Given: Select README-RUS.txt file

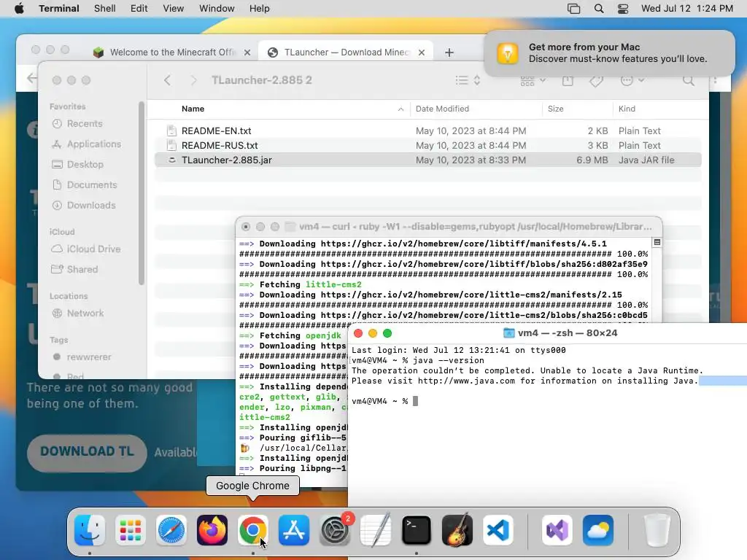Looking at the screenshot, I should point(427,145).
